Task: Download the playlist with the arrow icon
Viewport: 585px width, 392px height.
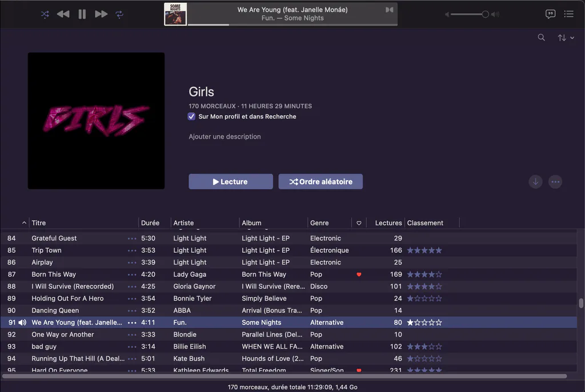Action: 535,182
